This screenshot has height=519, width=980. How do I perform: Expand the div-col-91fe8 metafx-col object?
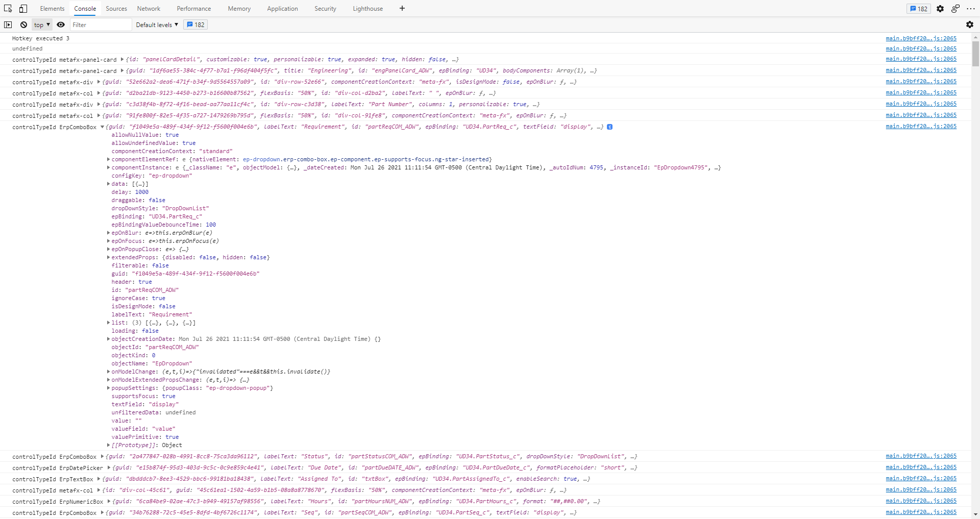tap(99, 116)
